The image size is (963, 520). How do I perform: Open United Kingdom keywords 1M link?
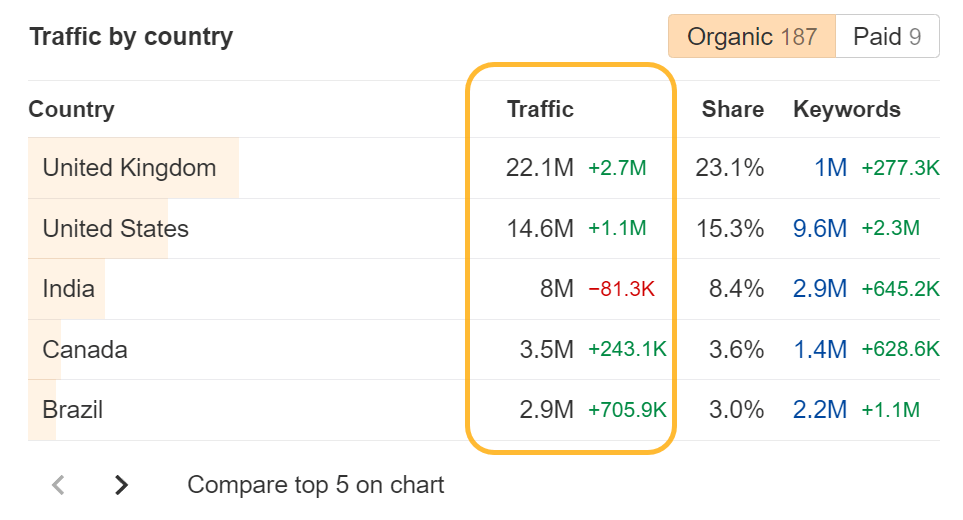pos(830,168)
